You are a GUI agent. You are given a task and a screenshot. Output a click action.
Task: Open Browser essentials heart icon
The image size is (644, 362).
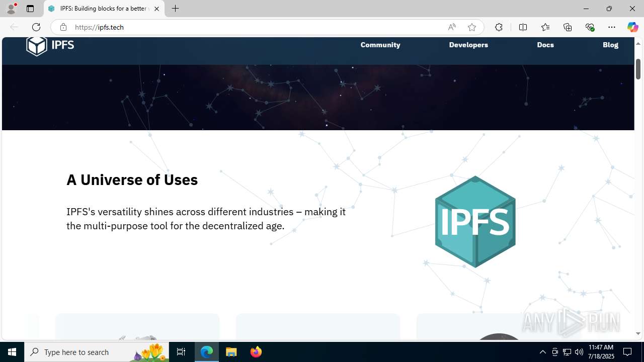(590, 27)
